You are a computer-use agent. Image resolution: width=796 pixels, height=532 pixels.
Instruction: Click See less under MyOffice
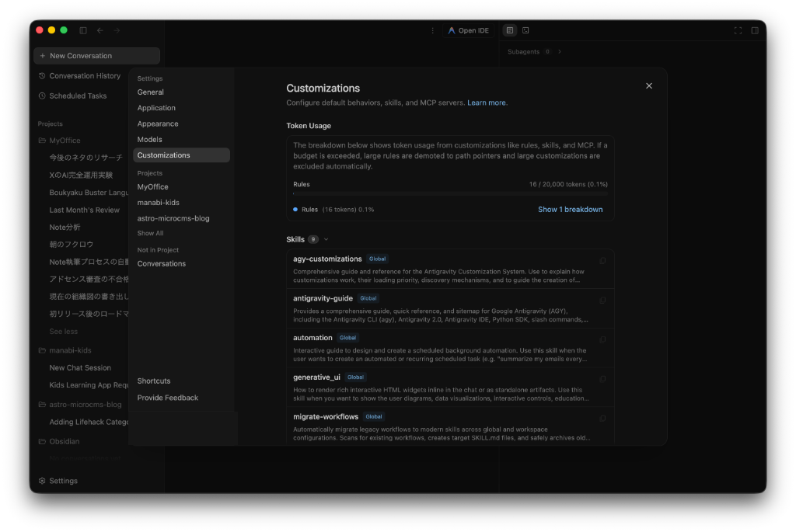[64, 332]
